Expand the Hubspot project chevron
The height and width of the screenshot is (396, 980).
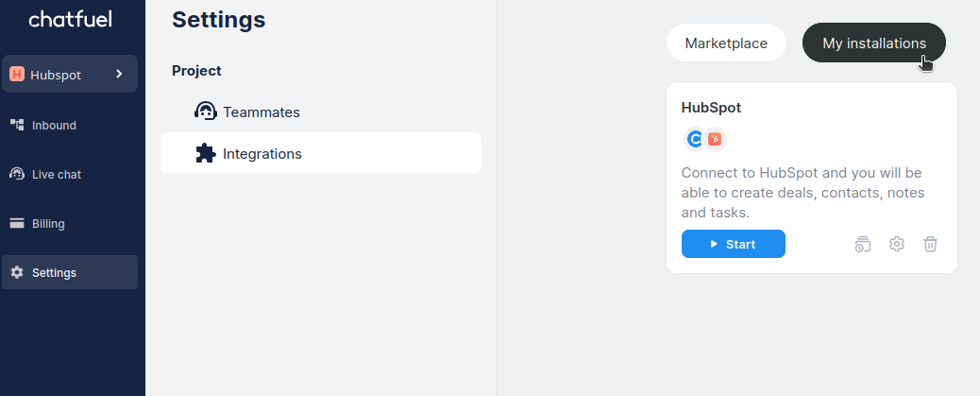(119, 74)
